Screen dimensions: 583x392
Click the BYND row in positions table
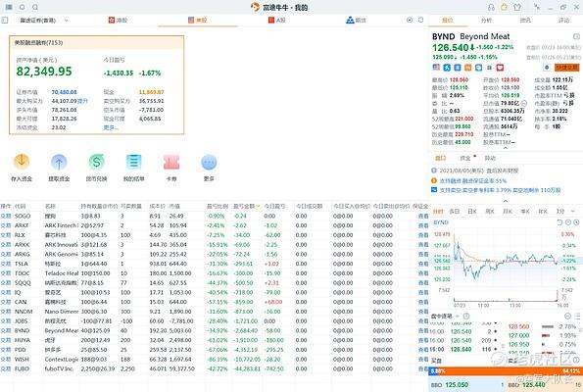coord(215,330)
